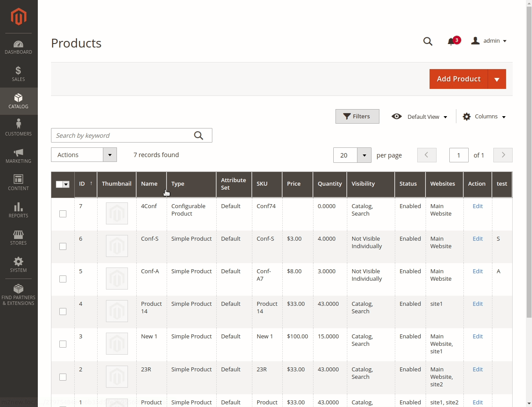Image resolution: width=532 pixels, height=407 pixels.
Task: Edit product 4Conf
Action: pos(477,206)
